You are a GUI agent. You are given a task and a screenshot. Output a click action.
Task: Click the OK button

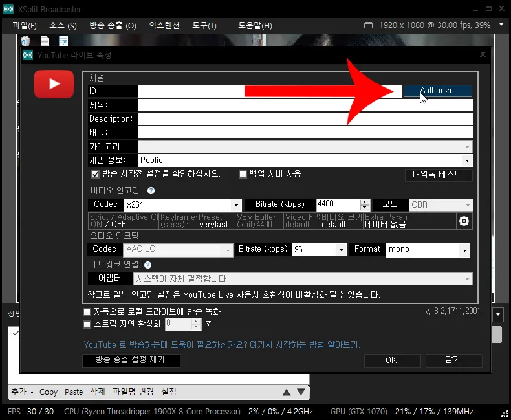[x=392, y=360]
